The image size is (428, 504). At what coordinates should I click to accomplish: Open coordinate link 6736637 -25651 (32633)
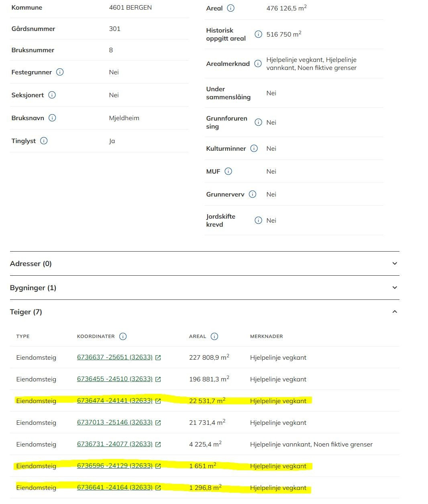point(115,357)
